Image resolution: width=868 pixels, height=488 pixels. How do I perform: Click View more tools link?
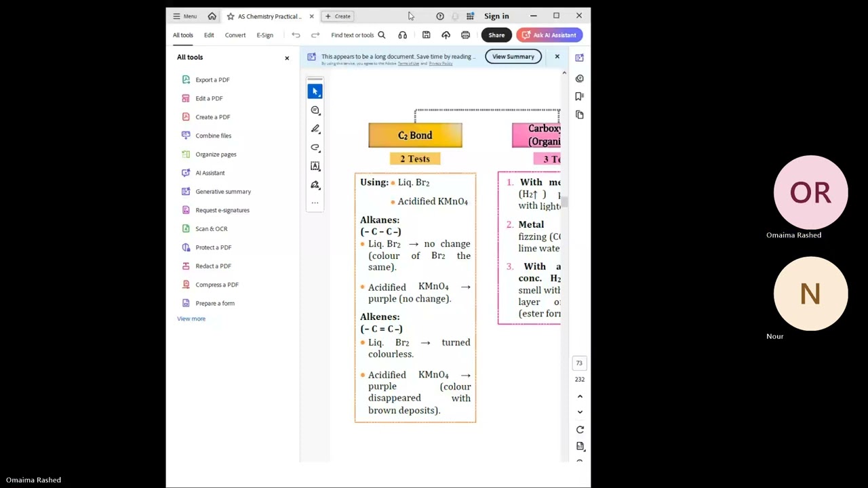191,319
